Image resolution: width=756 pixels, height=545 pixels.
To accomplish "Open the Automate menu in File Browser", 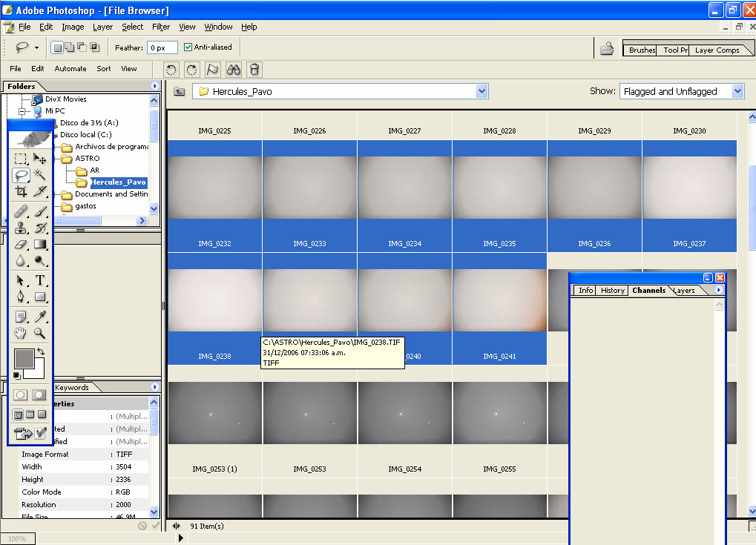I will 70,69.
